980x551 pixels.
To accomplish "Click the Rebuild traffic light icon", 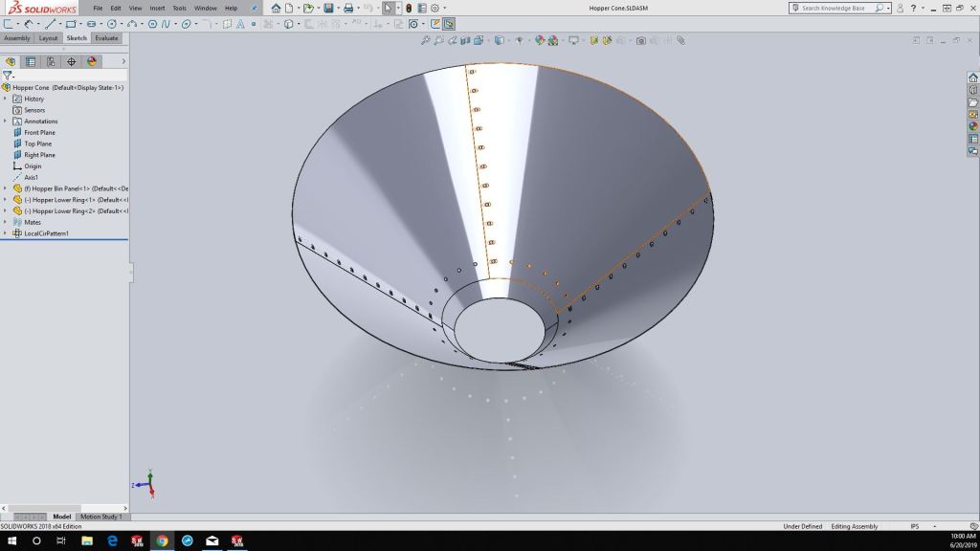I will [409, 8].
